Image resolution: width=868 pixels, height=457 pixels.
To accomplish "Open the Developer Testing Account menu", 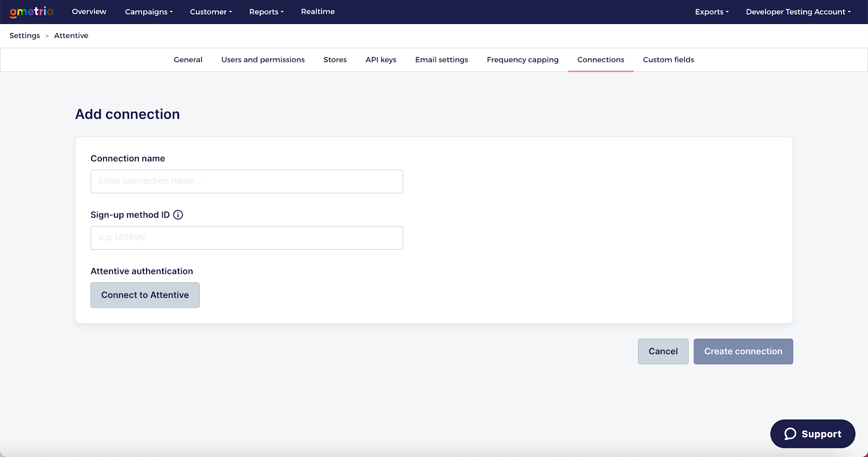I will click(x=798, y=12).
